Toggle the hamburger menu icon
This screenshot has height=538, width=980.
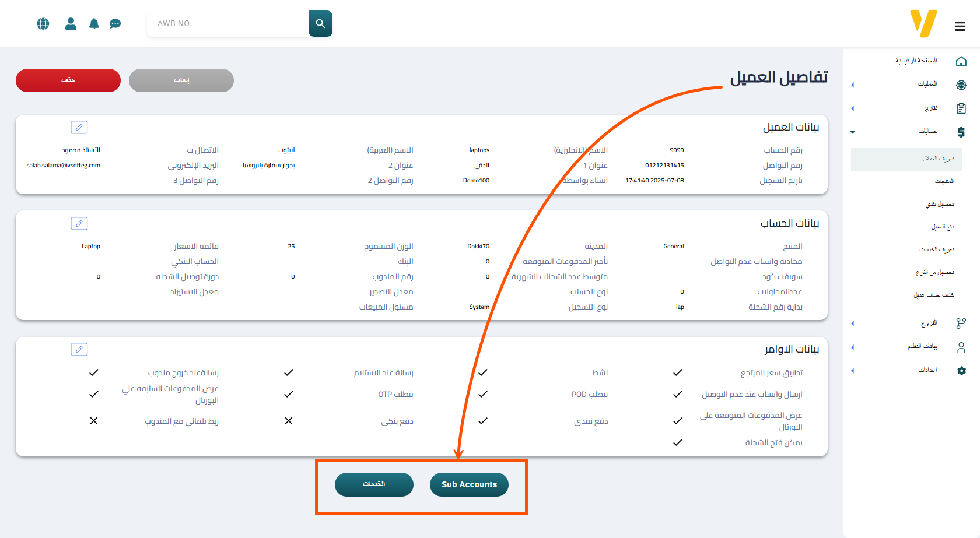(960, 26)
